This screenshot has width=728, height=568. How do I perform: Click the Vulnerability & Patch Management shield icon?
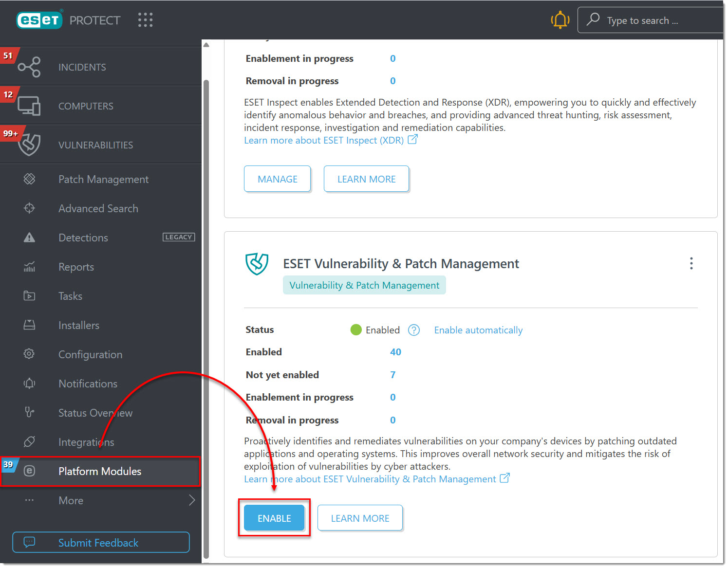pyautogui.click(x=257, y=264)
